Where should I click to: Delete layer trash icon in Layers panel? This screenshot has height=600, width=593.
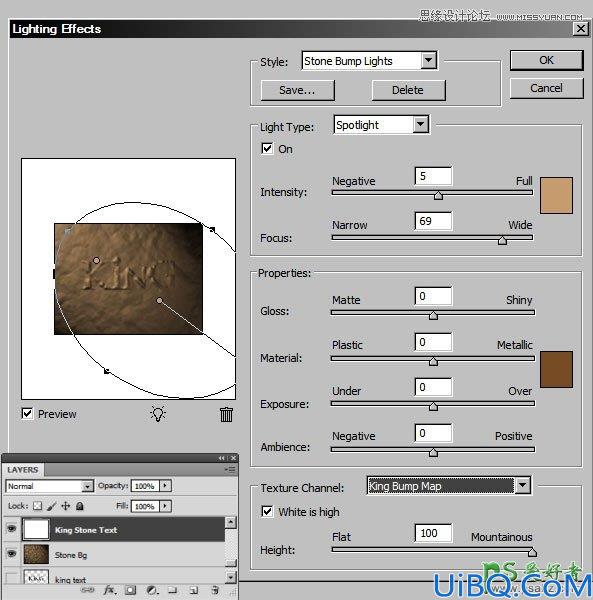coord(215,590)
